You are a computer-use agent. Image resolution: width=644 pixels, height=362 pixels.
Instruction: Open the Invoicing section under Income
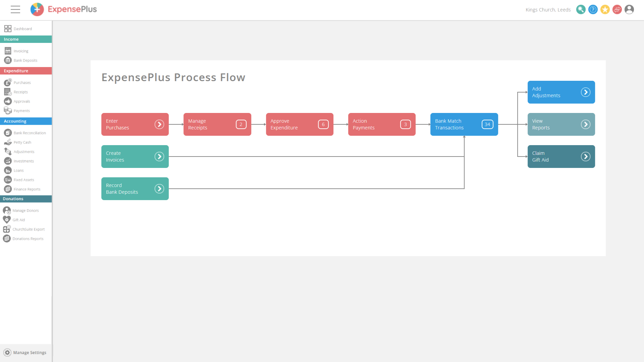(8, 51)
